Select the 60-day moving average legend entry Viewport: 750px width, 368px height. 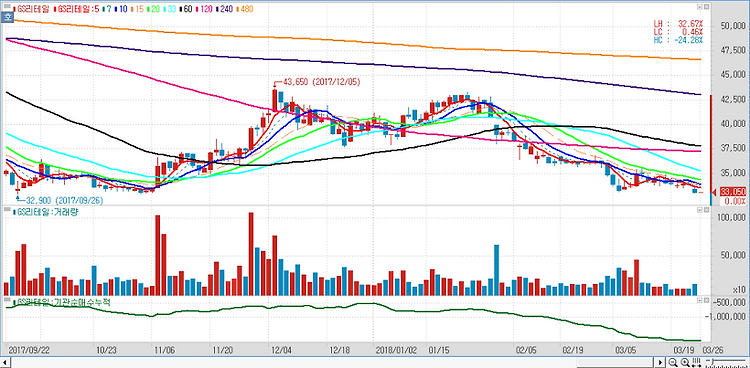click(x=186, y=9)
